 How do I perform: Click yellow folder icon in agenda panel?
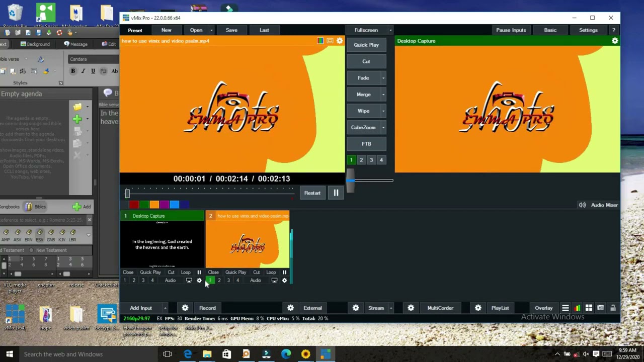coord(77,107)
